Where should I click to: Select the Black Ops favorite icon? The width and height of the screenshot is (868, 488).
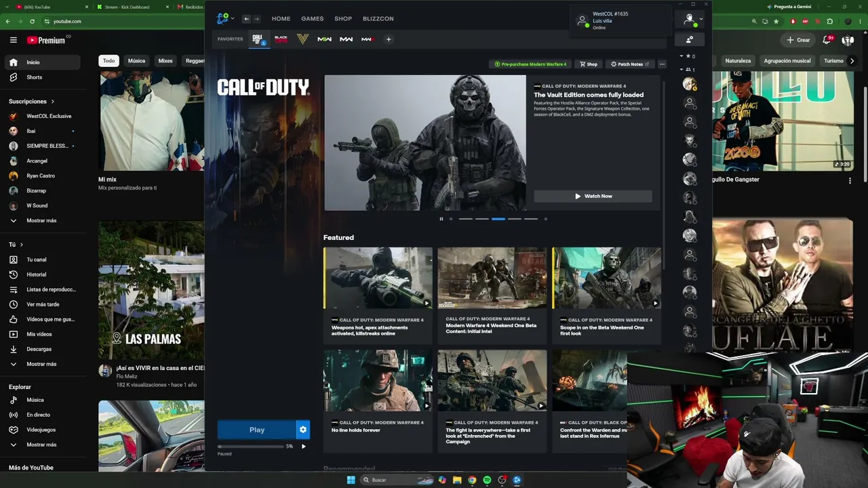[x=281, y=39]
